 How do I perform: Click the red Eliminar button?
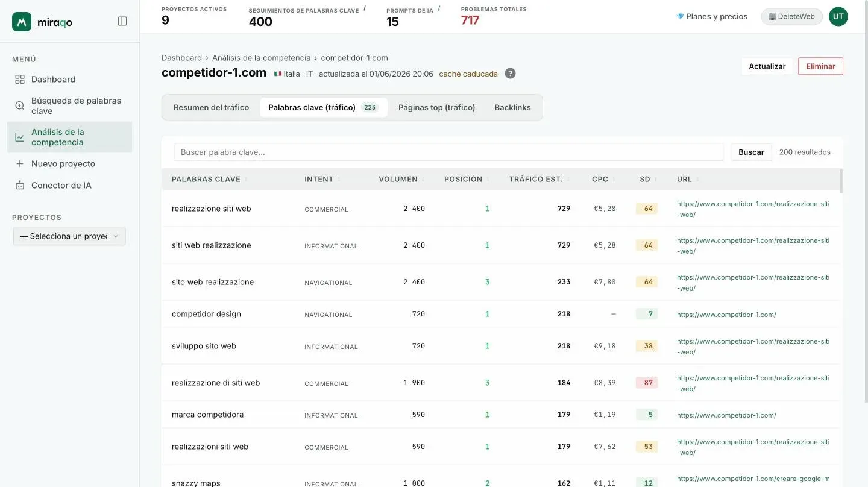point(820,66)
